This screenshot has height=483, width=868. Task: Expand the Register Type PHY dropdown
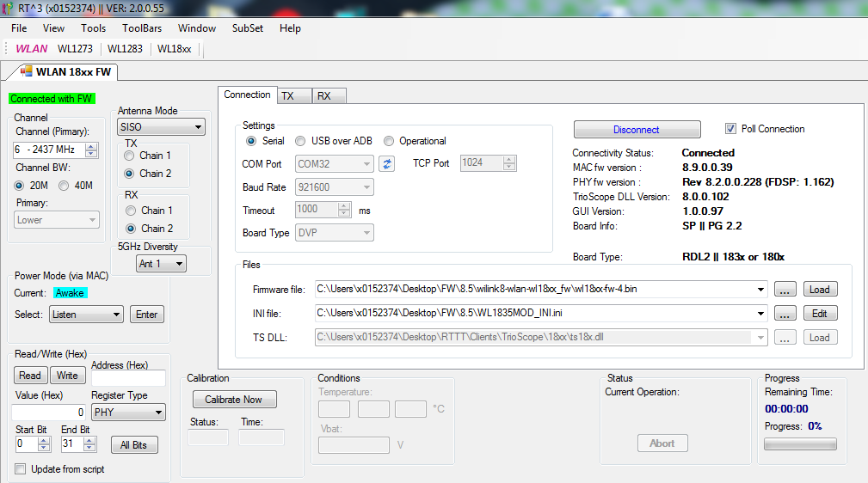pyautogui.click(x=128, y=413)
